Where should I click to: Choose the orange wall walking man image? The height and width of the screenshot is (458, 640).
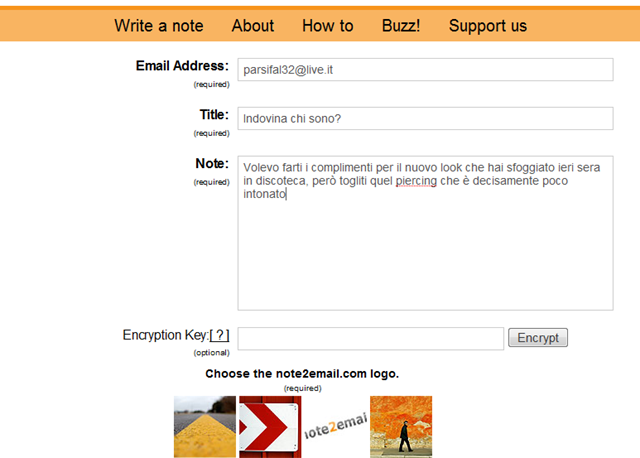401,427
